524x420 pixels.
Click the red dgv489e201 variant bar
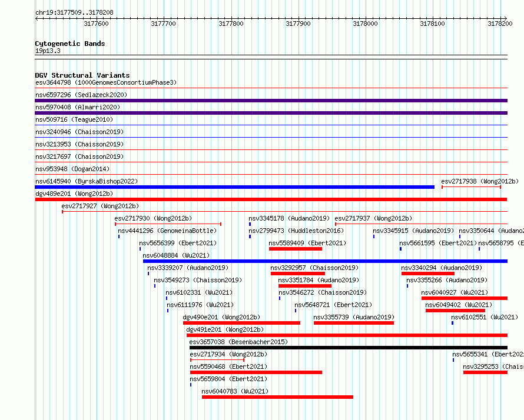[271, 199]
